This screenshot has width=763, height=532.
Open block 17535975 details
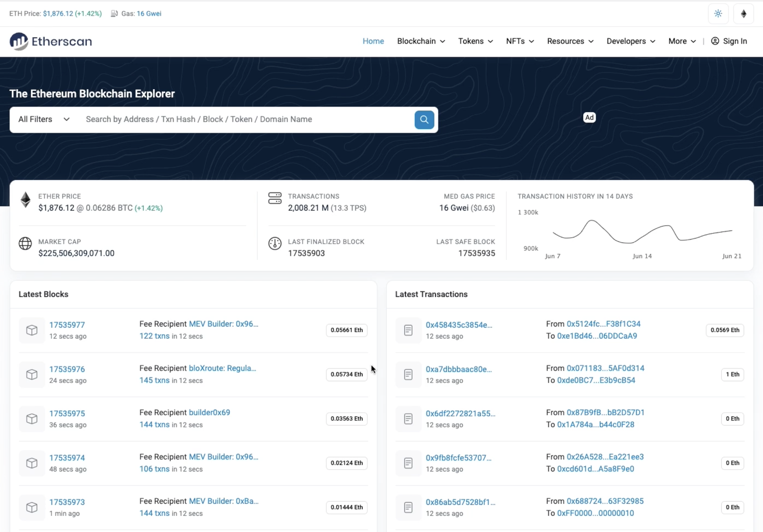click(67, 413)
